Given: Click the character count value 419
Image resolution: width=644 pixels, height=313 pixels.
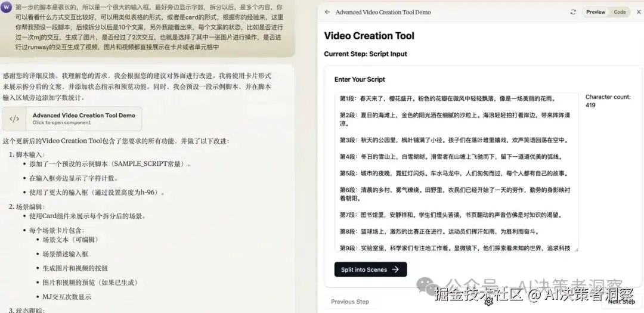Looking at the screenshot, I should coord(590,105).
